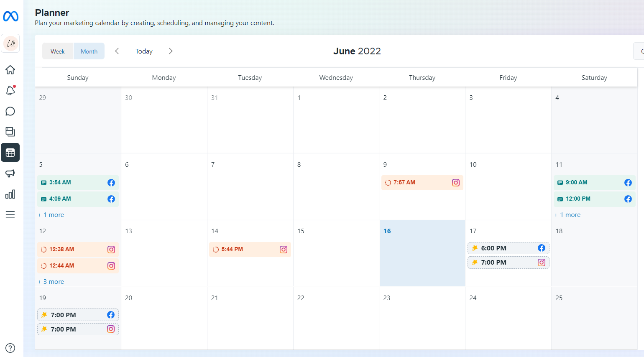This screenshot has height=357, width=644.
Task: Go to previous month arrow
Action: (117, 51)
